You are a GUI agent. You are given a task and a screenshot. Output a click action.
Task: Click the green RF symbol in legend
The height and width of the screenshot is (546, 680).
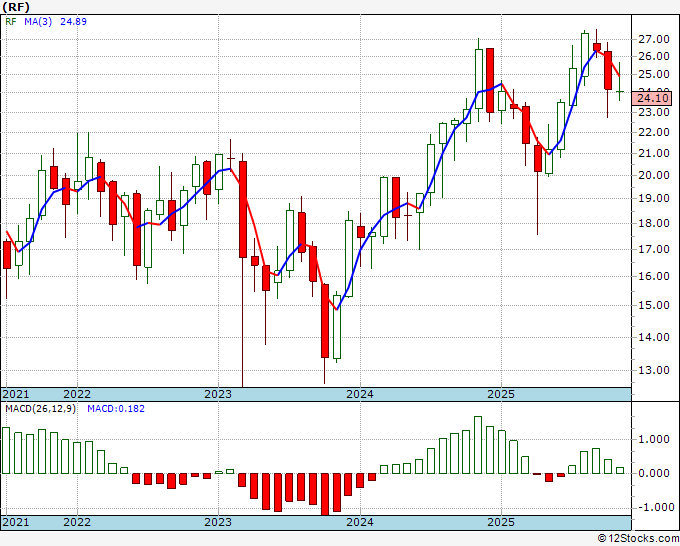click(x=11, y=21)
